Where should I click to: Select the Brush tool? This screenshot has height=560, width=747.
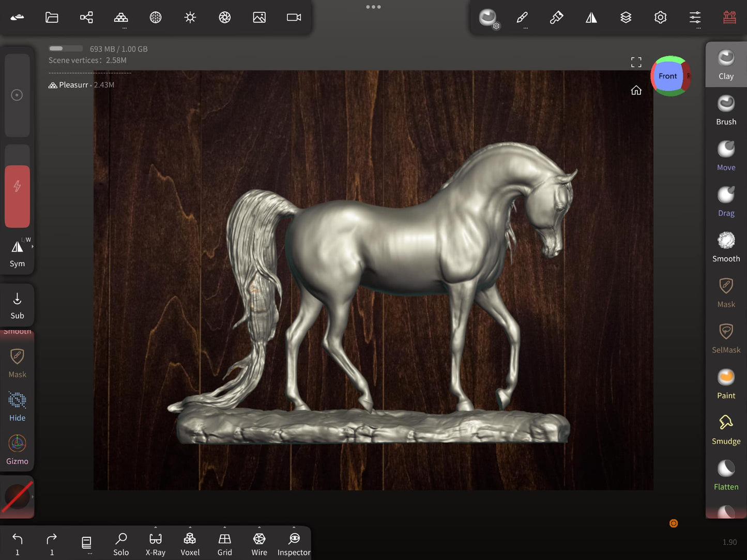726,110
